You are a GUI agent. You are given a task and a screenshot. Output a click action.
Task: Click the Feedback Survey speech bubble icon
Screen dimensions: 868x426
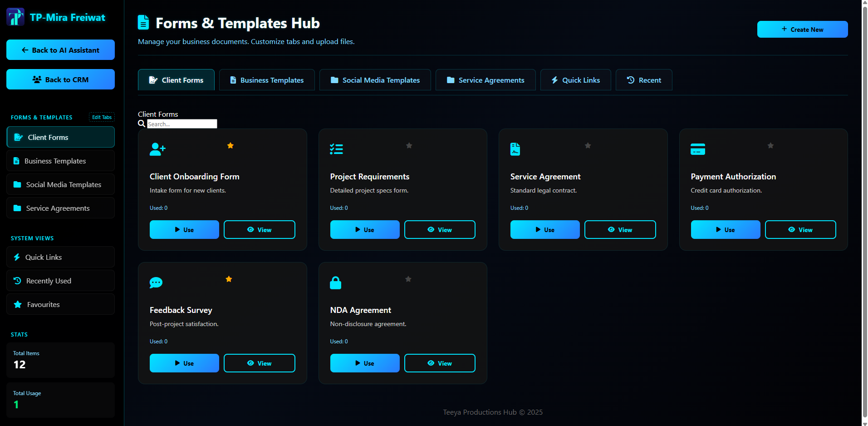click(156, 282)
